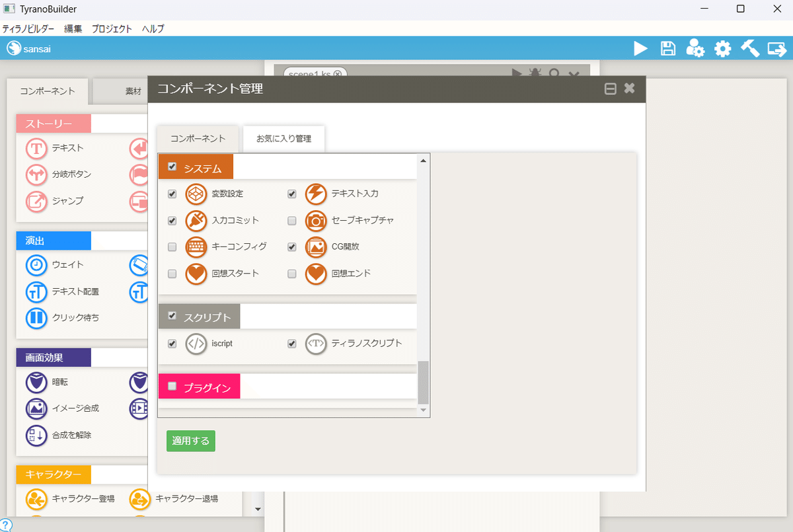The width and height of the screenshot is (793, 532).
Task: Select the テキスト配置 icon
Action: click(x=36, y=291)
